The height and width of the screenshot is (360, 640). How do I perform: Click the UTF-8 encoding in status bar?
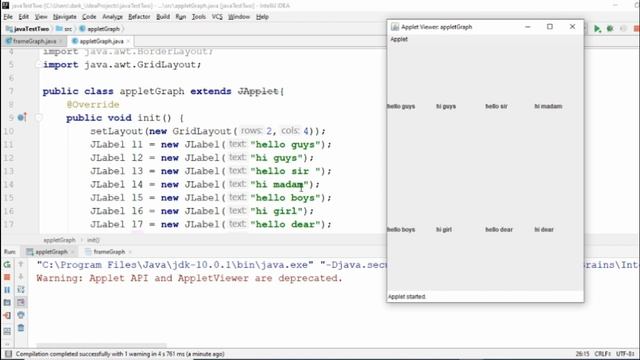(625, 354)
